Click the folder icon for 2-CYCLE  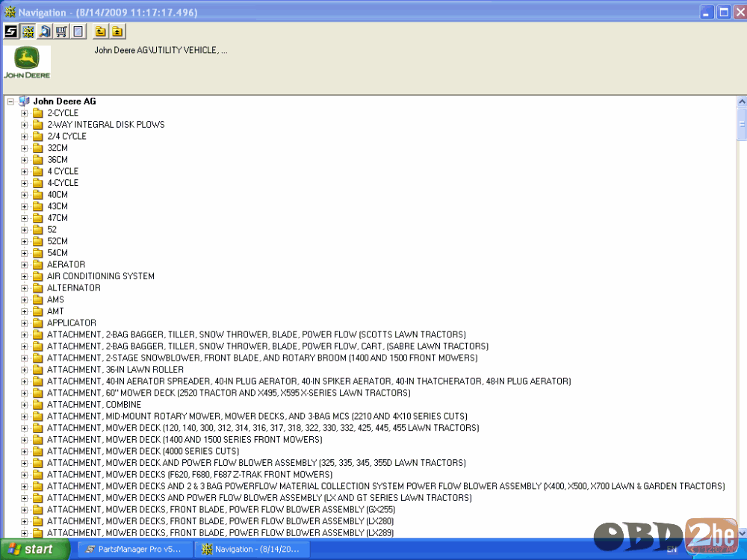coord(38,113)
